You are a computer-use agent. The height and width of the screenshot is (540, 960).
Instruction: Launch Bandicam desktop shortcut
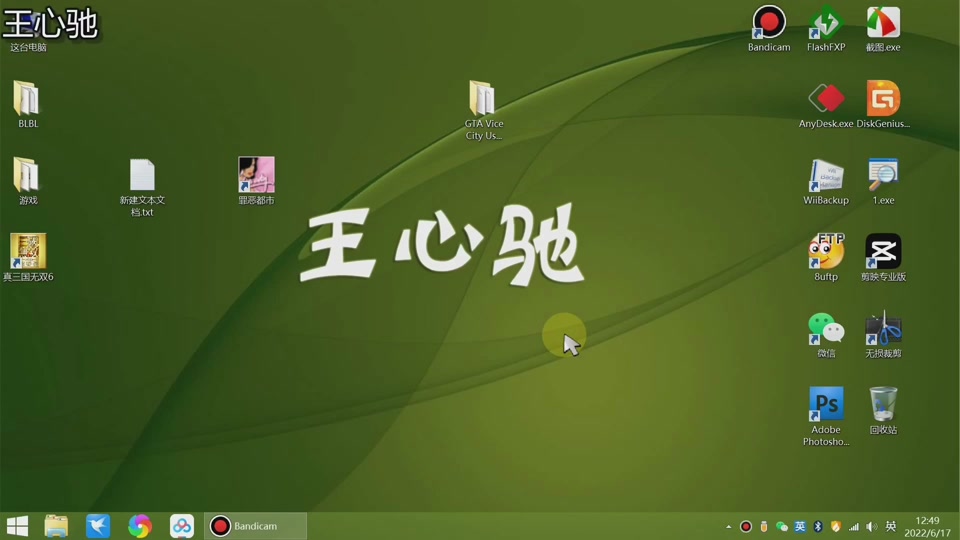769,28
